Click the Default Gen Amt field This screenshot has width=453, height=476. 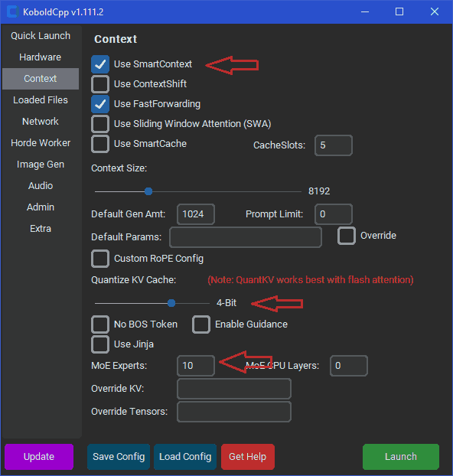(x=196, y=214)
